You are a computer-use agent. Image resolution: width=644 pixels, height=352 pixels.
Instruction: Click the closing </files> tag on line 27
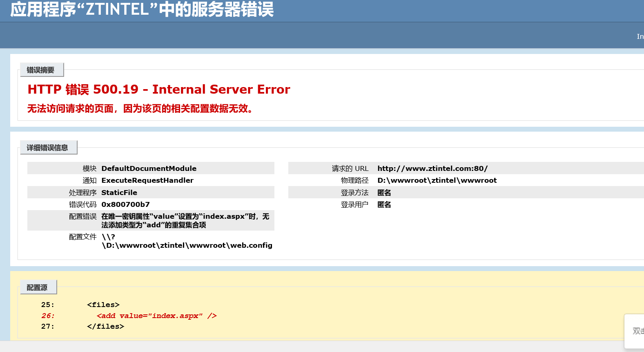105,326
